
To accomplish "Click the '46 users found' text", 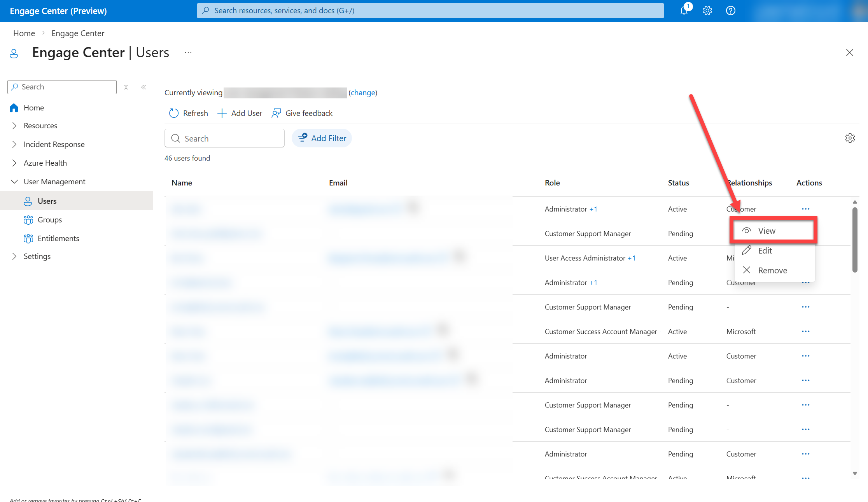I will coord(187,158).
